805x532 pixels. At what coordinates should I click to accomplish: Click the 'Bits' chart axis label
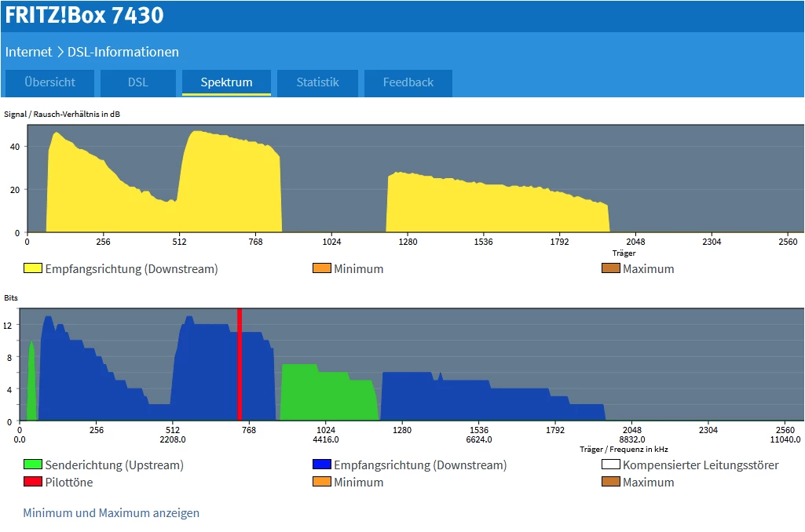(11, 297)
